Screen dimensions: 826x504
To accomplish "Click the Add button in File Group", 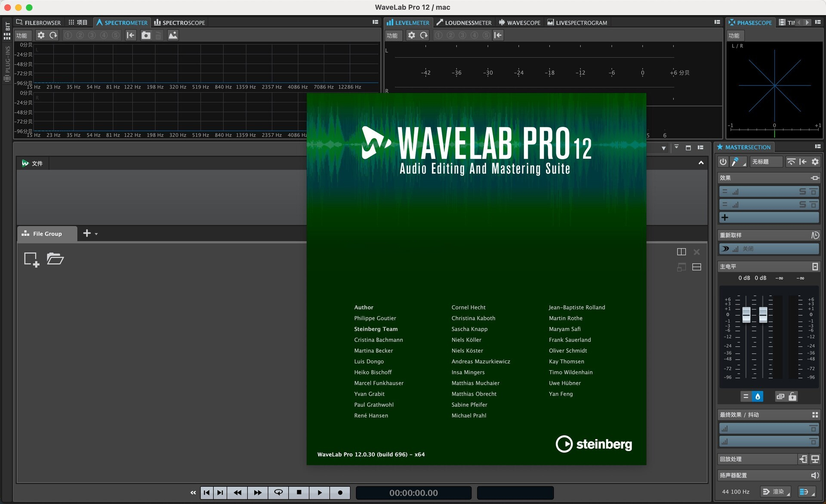I will click(x=87, y=233).
